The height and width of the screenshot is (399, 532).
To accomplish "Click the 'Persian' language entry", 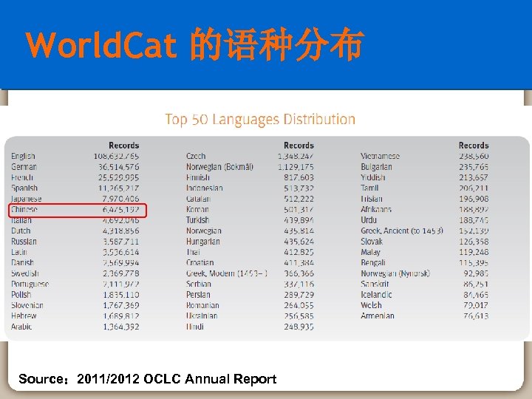I will pyautogui.click(x=198, y=295).
